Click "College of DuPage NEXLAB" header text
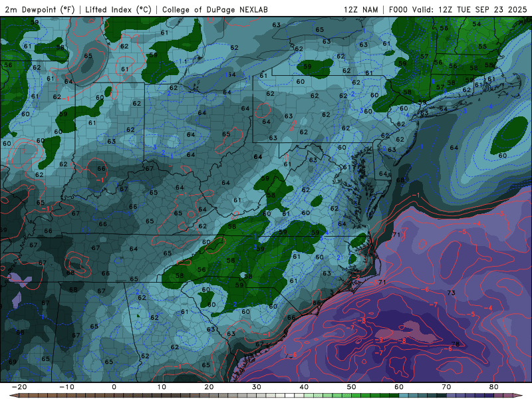The image size is (532, 399). [215, 9]
